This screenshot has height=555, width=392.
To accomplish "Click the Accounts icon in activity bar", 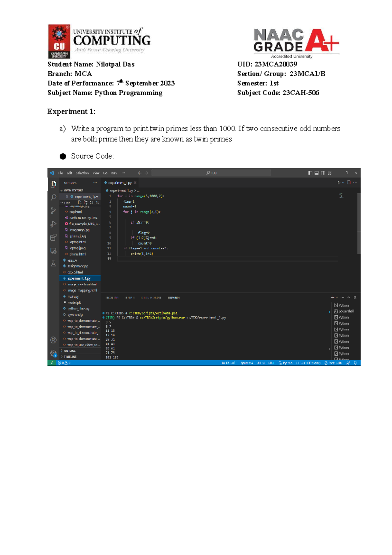I will [x=53, y=340].
